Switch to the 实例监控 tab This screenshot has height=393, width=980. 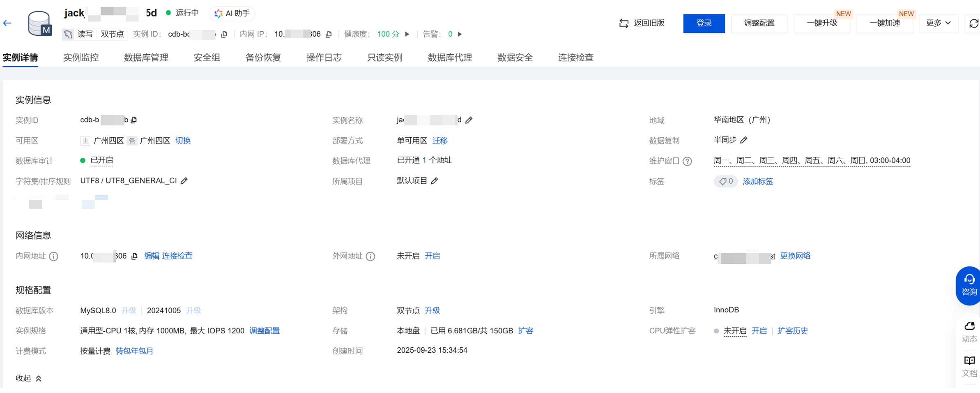pyautogui.click(x=81, y=58)
